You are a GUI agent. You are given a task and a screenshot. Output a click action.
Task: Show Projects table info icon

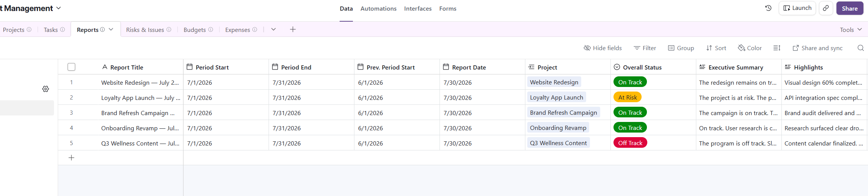(29, 29)
